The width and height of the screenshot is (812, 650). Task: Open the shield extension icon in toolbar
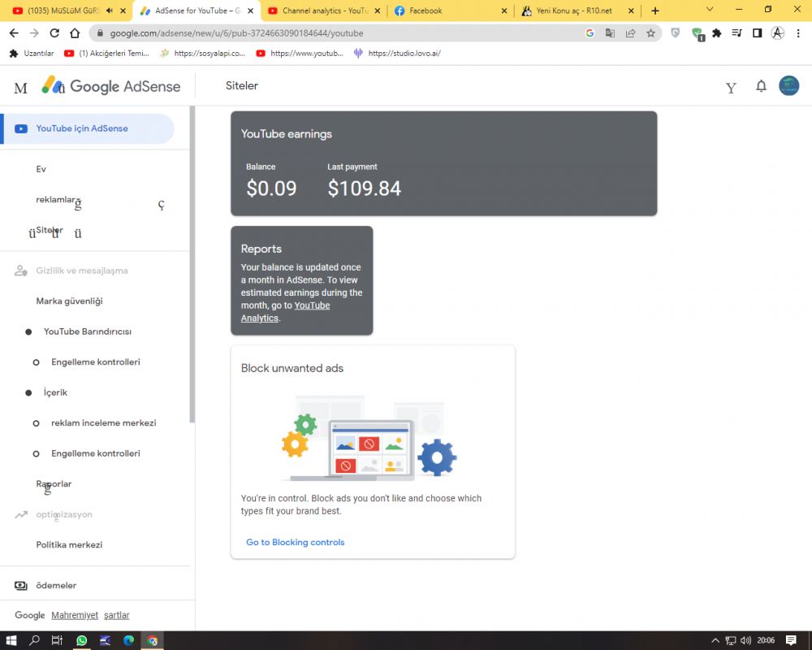(676, 33)
